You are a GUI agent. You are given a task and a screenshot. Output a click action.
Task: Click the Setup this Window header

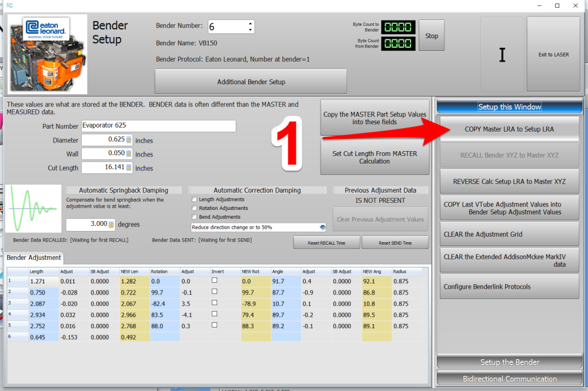click(x=509, y=106)
